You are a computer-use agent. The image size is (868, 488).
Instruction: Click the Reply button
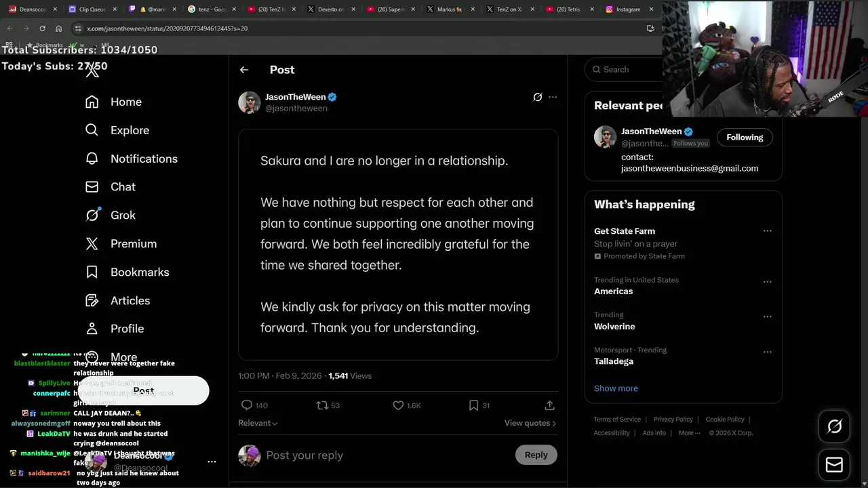[536, 455]
